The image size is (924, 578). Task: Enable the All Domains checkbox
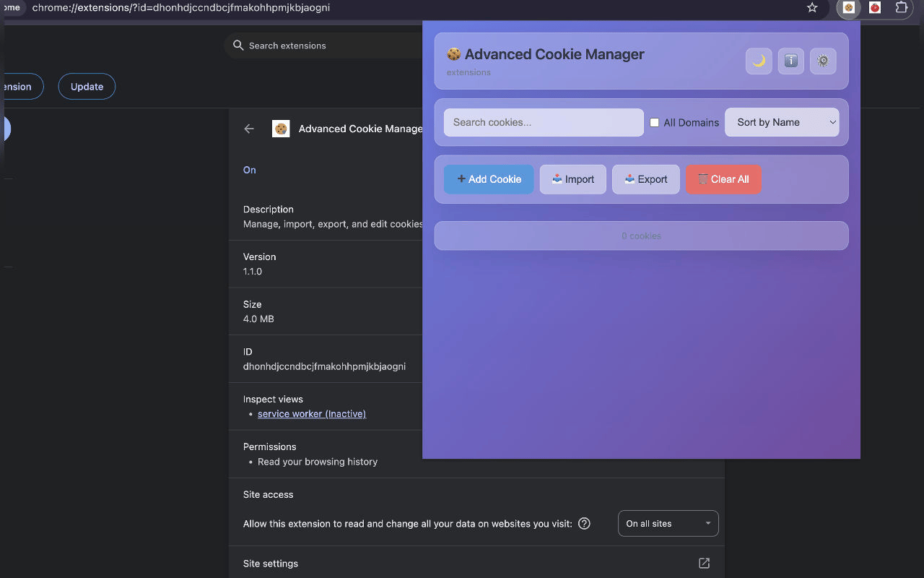click(655, 123)
